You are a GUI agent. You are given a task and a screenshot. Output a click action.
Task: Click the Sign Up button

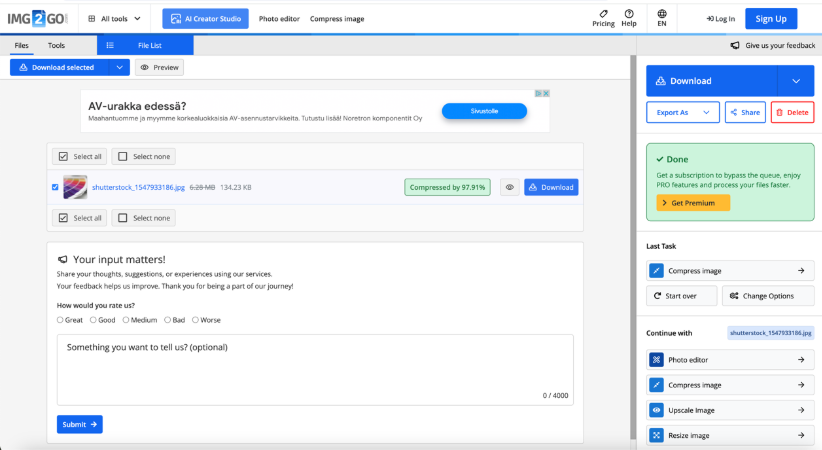click(771, 19)
